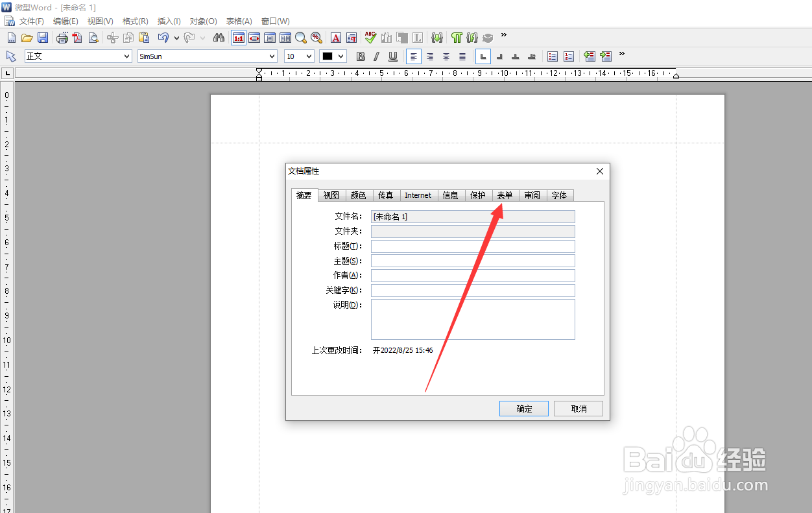This screenshot has width=812, height=513.
Task: Select the arrow pointer tool
Action: 11,56
